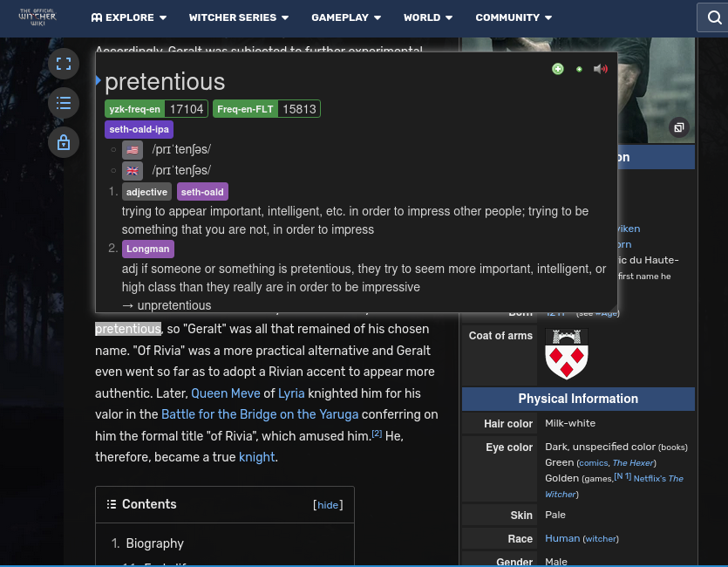The height and width of the screenshot is (567, 728).
Task: Play audio for pretentious with speaker icon
Action: (600, 69)
